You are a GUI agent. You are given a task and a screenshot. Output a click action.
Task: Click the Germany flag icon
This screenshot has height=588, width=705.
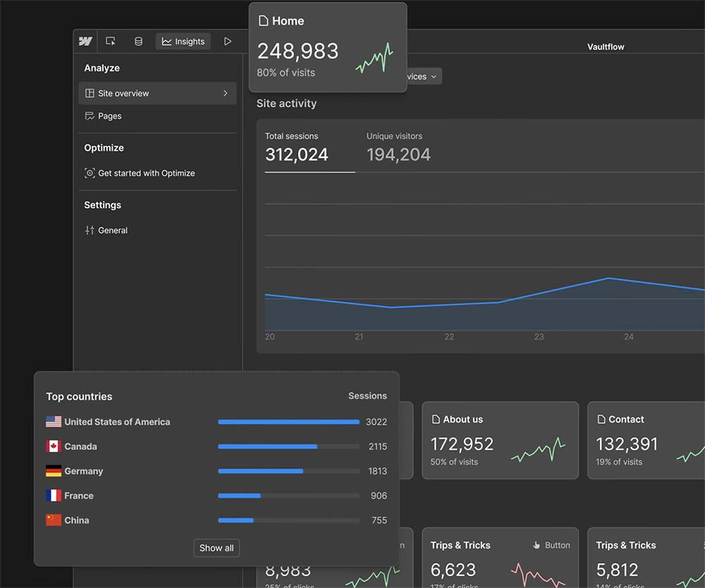(54, 471)
